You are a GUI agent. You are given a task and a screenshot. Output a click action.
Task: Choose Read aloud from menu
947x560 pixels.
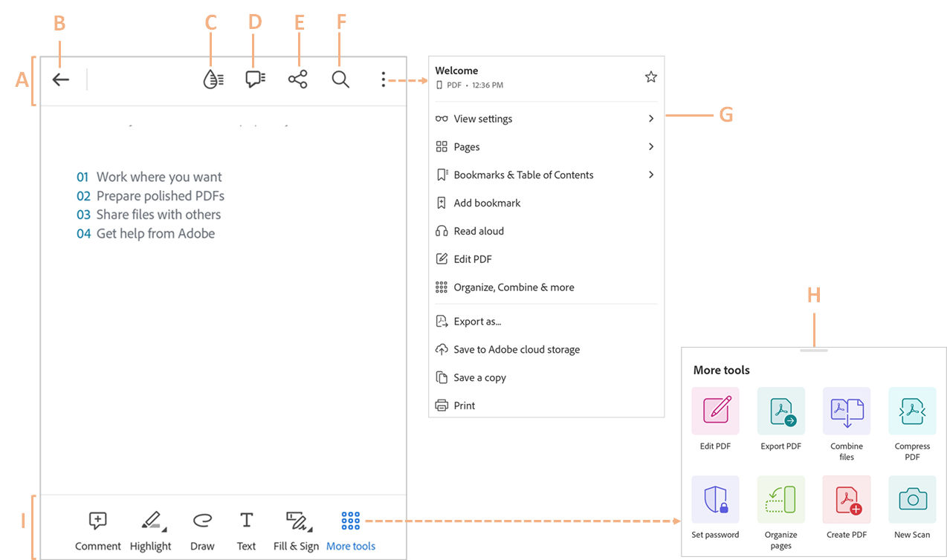[479, 231]
